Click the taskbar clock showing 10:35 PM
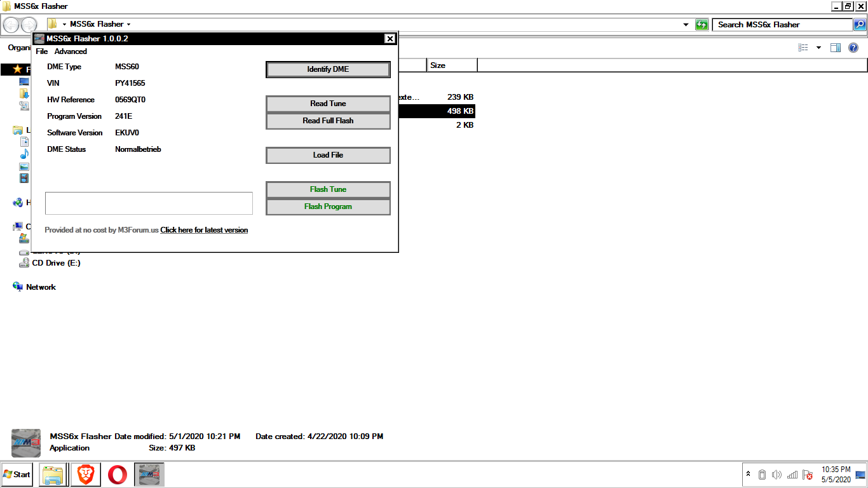 coord(836,475)
